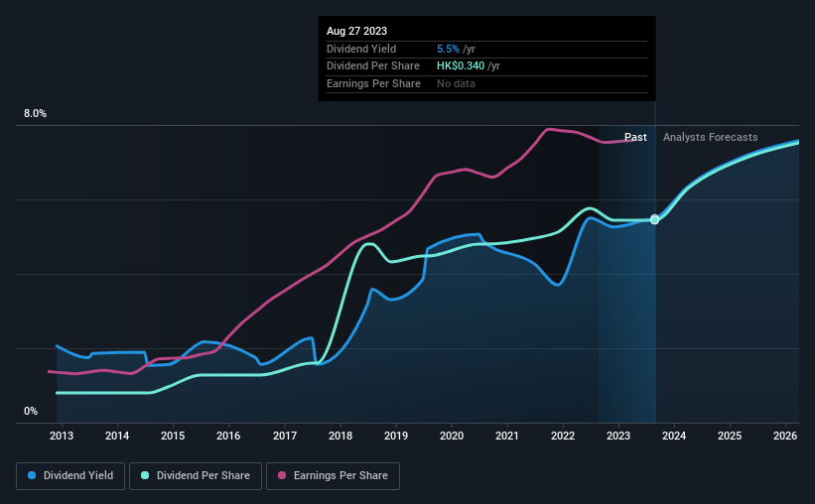
Task: Click the 2013 label on the x-axis
Action: tap(62, 436)
